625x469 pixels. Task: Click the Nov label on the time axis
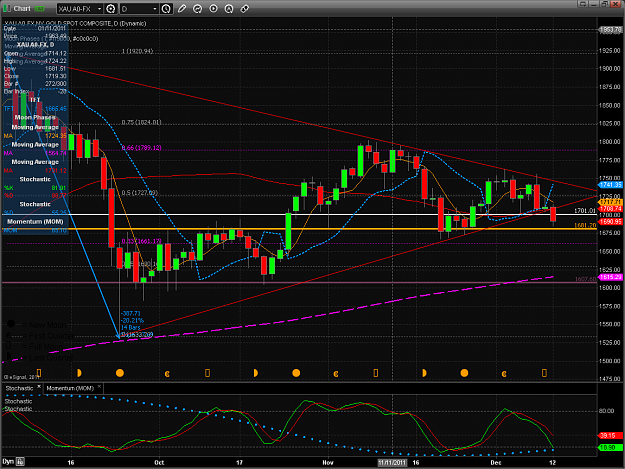pyautogui.click(x=328, y=463)
